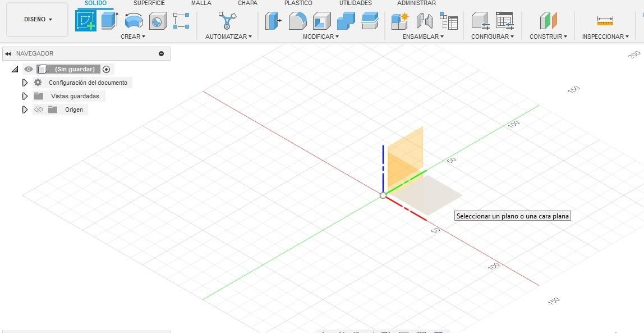Open the INSPECCIONAR dropdown menu

pyautogui.click(x=605, y=37)
